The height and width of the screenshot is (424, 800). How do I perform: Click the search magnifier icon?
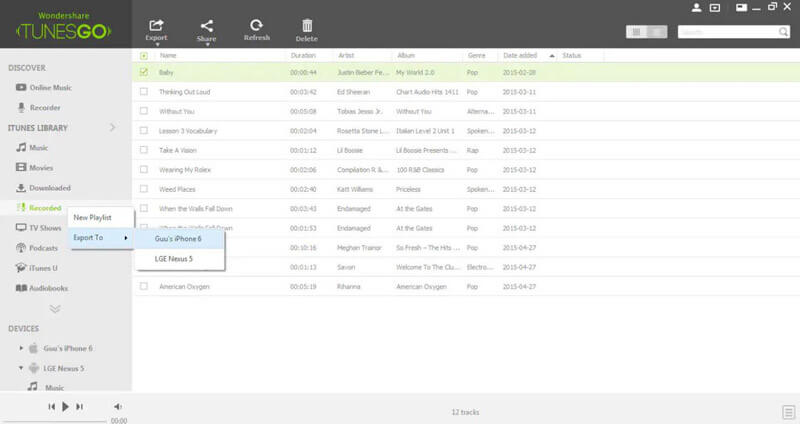click(783, 32)
